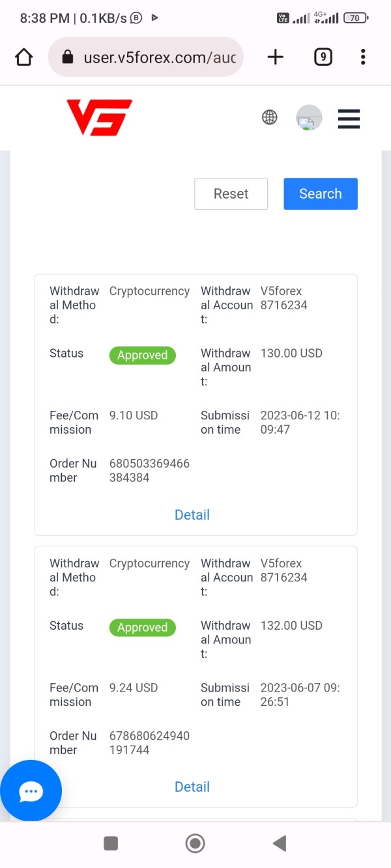Open the tab switcher showing 9 tabs
This screenshot has width=391, height=868.
point(323,57)
